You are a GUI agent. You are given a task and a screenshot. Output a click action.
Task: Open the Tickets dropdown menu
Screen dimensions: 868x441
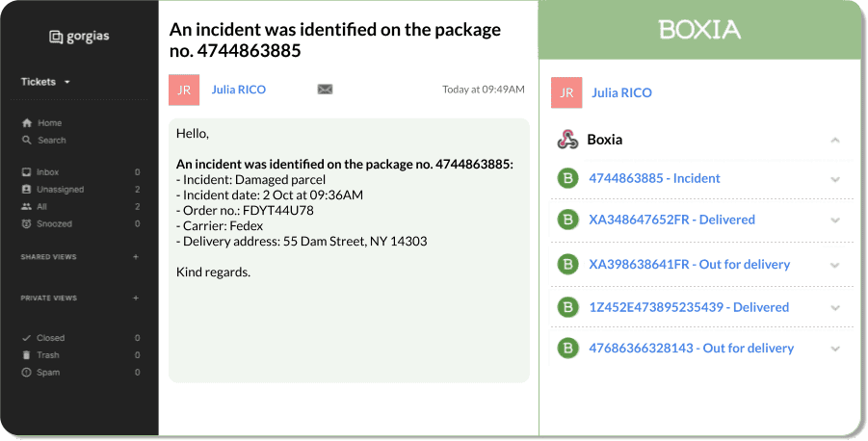[x=45, y=82]
